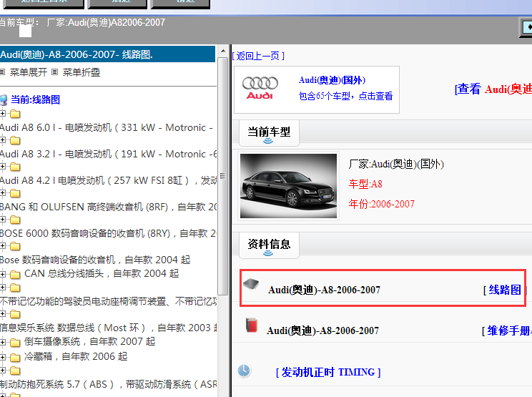
Task: Click the 厂家:Audi(奥迪)(国外) text
Action: tap(396, 165)
